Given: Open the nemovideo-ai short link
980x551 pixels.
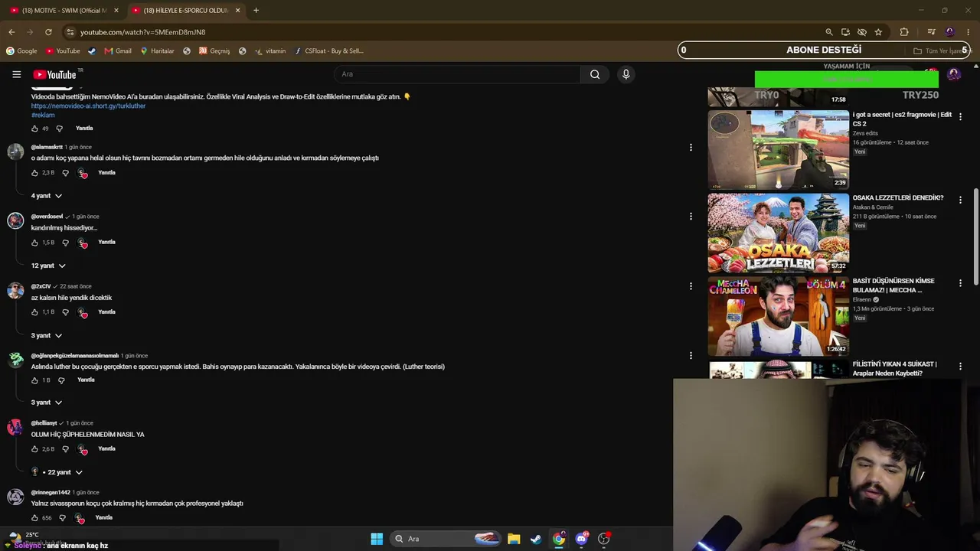Looking at the screenshot, I should point(88,106).
